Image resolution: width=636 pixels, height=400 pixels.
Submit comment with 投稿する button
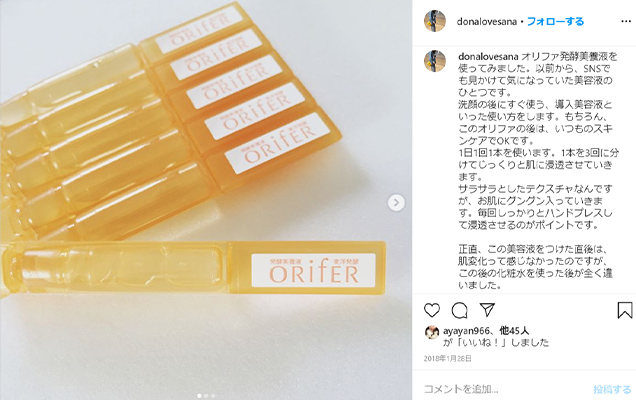pos(612,389)
